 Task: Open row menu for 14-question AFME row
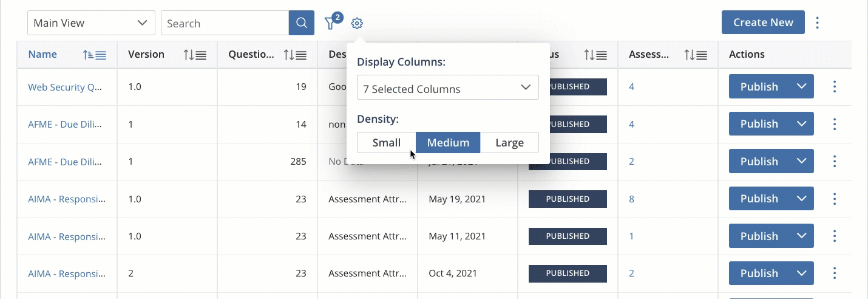pyautogui.click(x=835, y=124)
